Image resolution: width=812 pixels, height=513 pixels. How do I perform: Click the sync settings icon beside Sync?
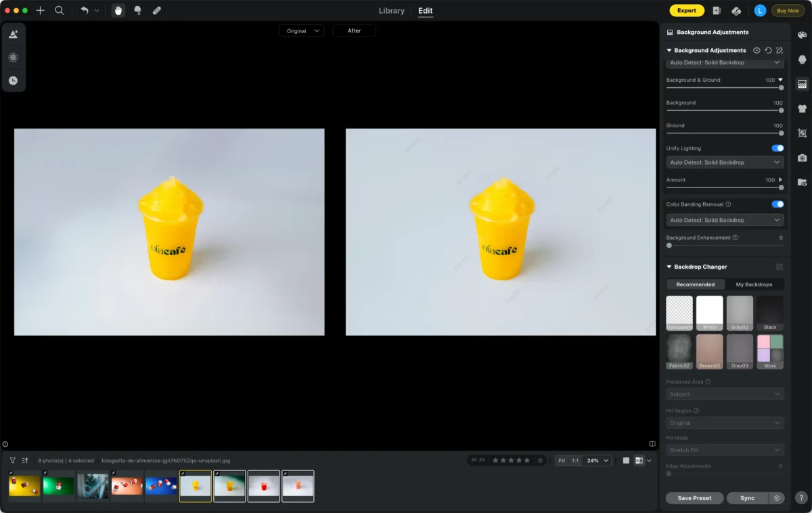tap(777, 498)
